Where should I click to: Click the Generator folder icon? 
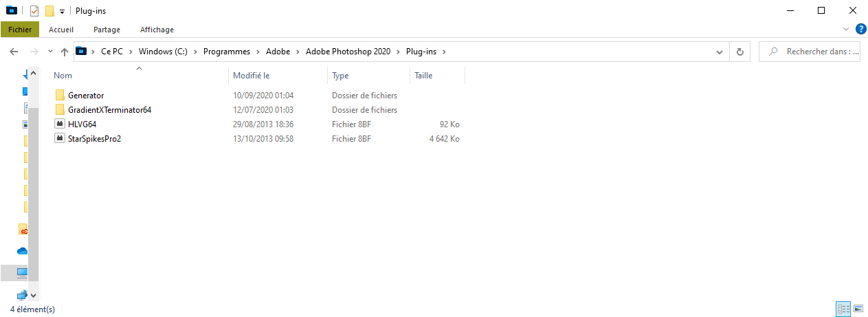(x=60, y=96)
